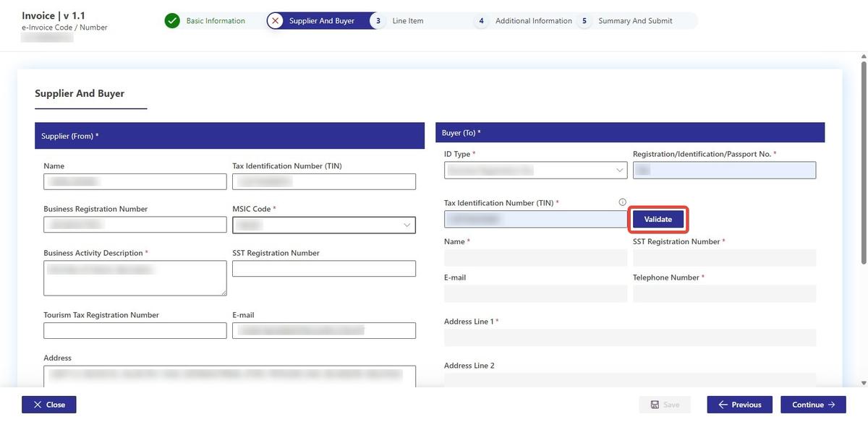Click the Buyer Address Line 2 field
The width and height of the screenshot is (868, 422).
[x=630, y=381]
